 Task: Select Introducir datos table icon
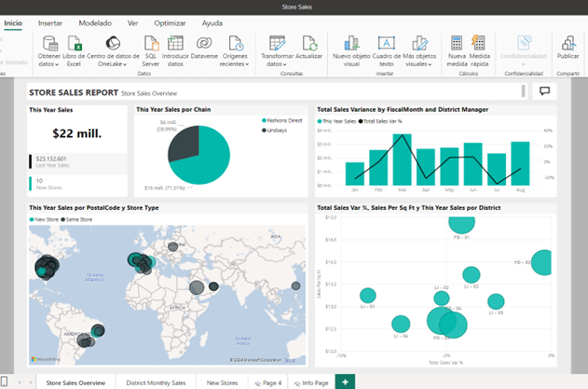175,43
